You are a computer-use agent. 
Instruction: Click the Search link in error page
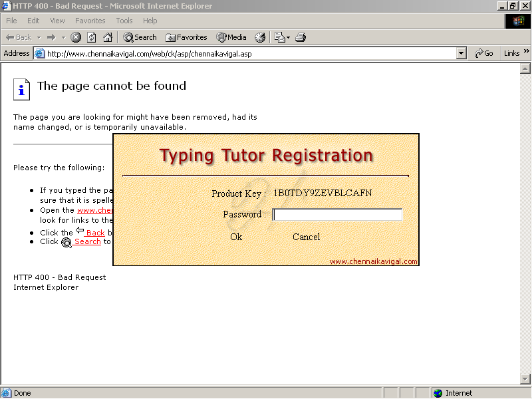coord(87,241)
